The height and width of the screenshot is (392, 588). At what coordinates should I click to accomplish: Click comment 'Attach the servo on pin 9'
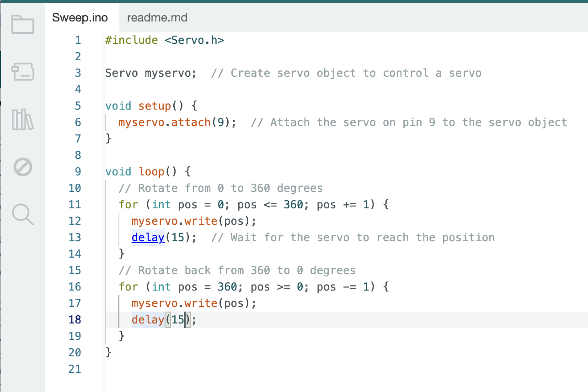click(x=353, y=122)
